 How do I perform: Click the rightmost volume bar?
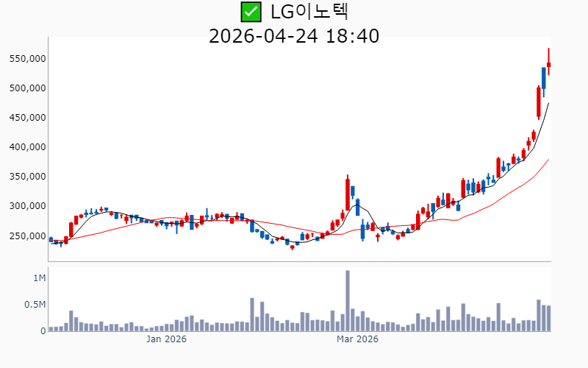tap(548, 318)
